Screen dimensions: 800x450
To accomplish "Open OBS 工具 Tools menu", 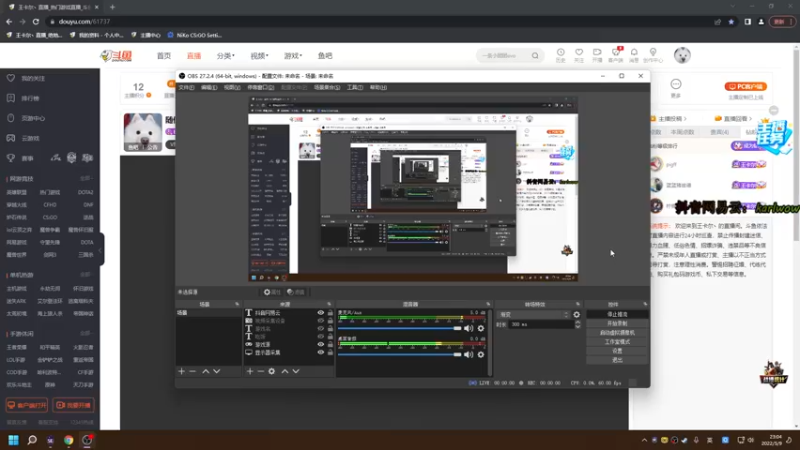I will click(355, 88).
